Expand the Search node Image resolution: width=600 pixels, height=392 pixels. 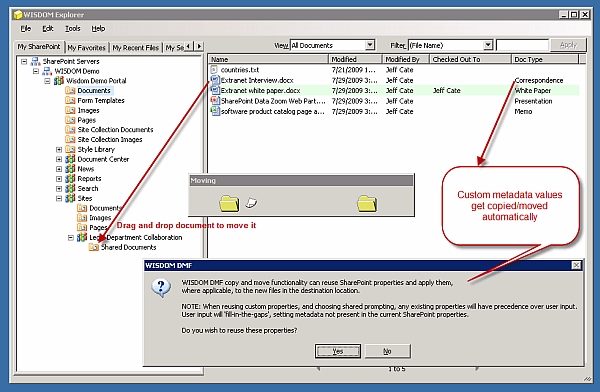tap(59, 188)
